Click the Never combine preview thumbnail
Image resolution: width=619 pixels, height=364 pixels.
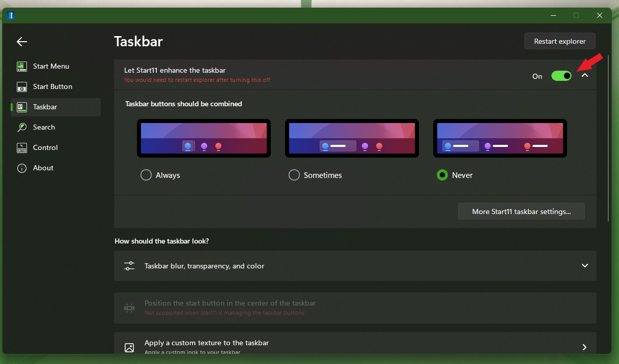coord(500,138)
